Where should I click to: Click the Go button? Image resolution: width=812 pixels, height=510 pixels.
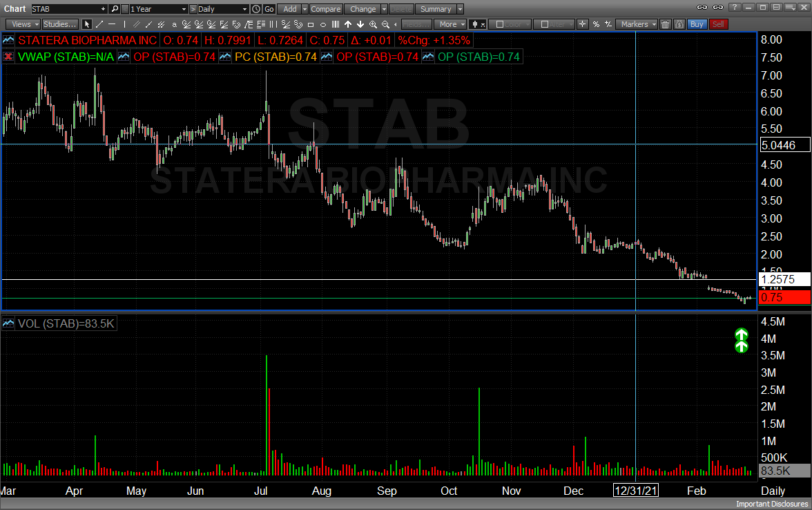[269, 9]
